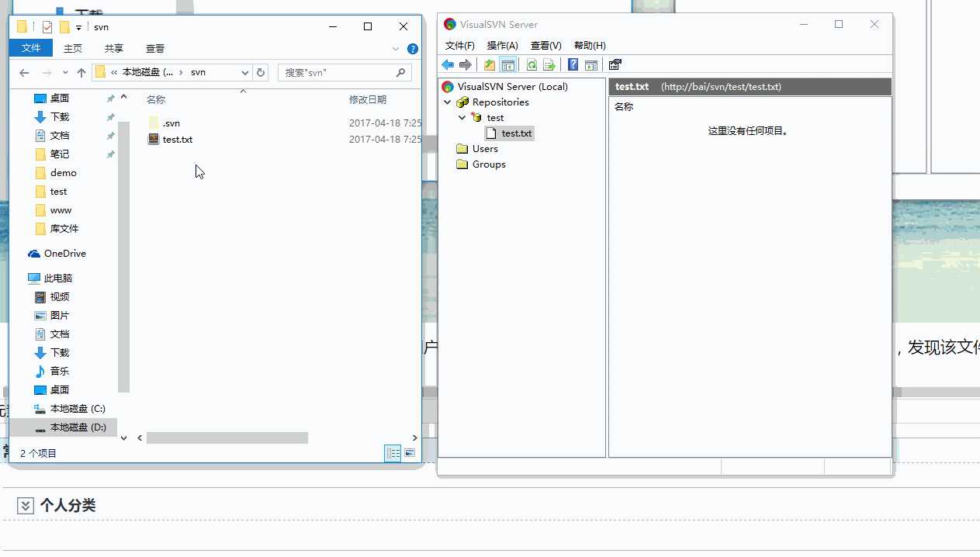Click Explorer up-one-level arrow
This screenshot has height=557, width=980.
tap(81, 73)
